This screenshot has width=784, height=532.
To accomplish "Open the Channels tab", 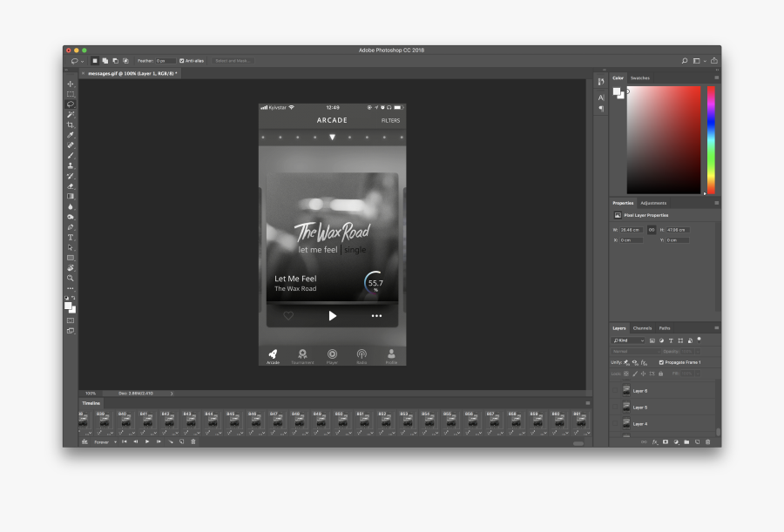I will coord(642,328).
